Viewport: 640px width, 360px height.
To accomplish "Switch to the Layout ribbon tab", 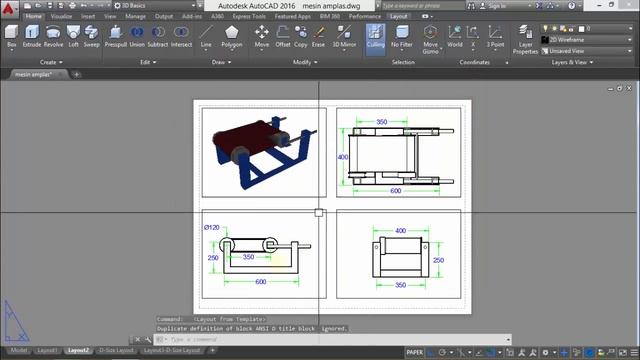I will [398, 16].
